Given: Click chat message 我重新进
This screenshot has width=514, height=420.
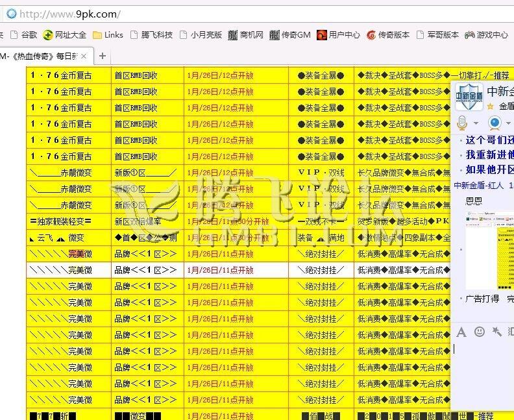Looking at the screenshot, I should pyautogui.click(x=490, y=154).
